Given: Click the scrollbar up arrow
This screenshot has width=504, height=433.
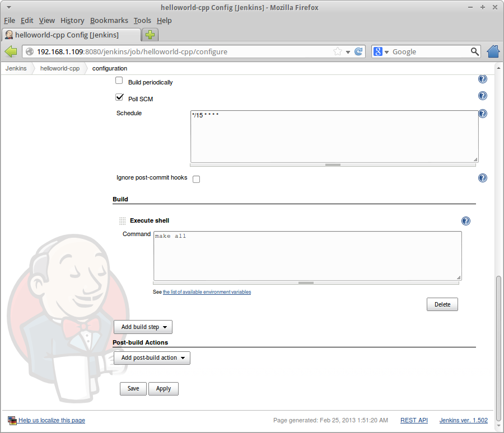Looking at the screenshot, I should click(498, 68).
